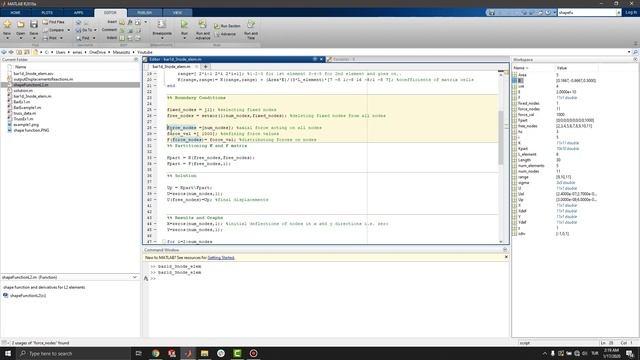The width and height of the screenshot is (640, 360).
Task: Click the Go To navigation icon
Action: click(x=78, y=30)
